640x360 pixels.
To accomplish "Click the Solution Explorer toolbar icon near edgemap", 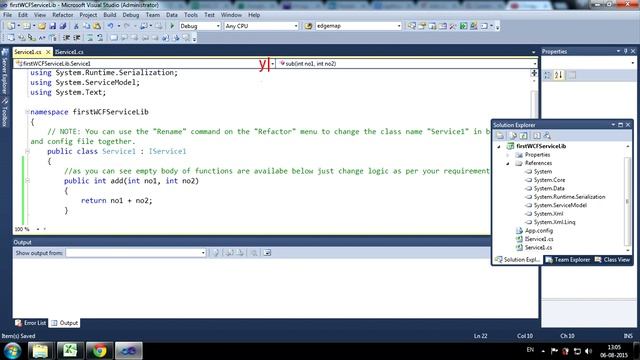I will click(412, 26).
